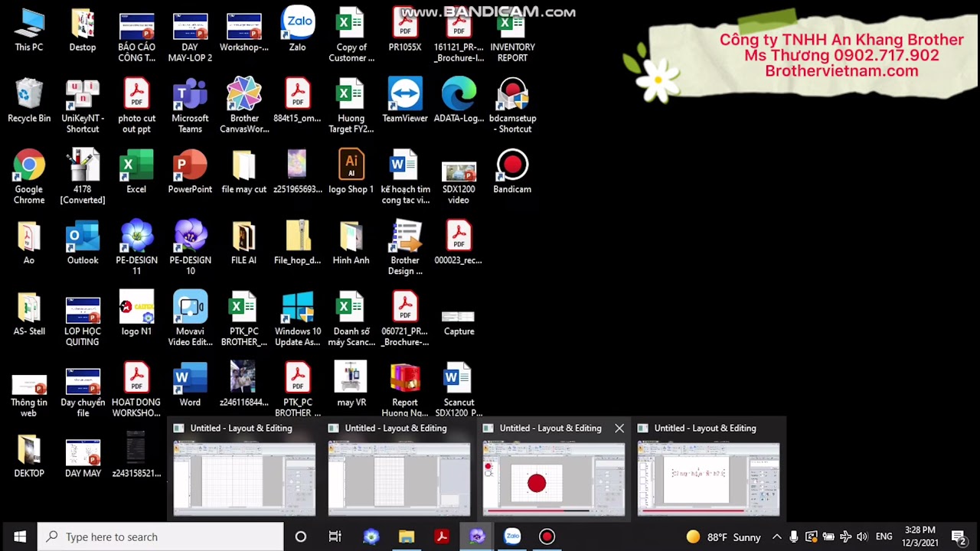Click the Huong Target FY2 Excel file
The image size is (980, 551).
[351, 105]
